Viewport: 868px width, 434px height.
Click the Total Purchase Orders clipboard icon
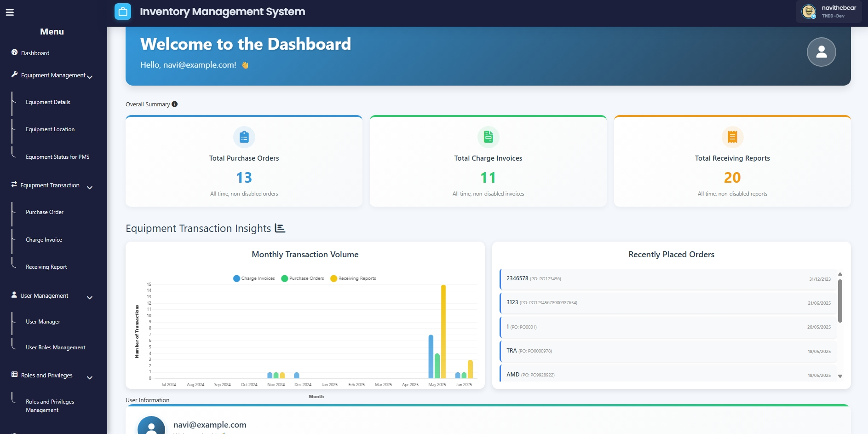(x=244, y=137)
